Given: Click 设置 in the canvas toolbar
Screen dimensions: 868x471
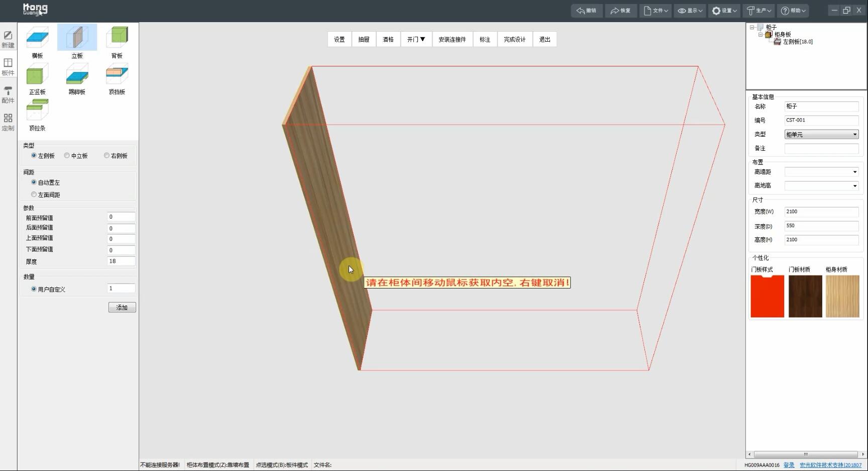Looking at the screenshot, I should (340, 39).
